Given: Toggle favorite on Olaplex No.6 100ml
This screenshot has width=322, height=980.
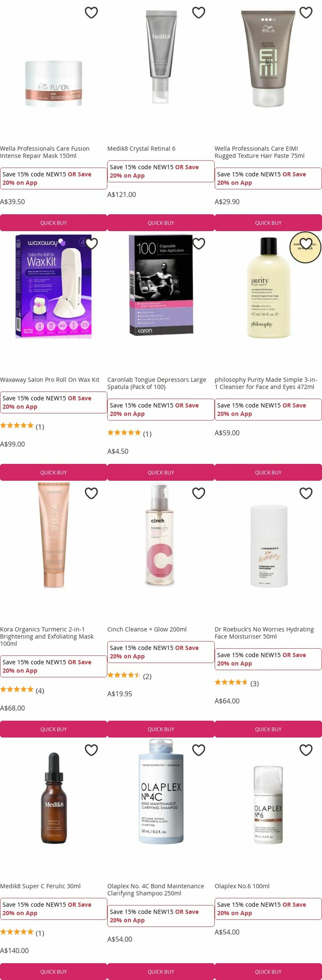Looking at the screenshot, I should coord(306,750).
